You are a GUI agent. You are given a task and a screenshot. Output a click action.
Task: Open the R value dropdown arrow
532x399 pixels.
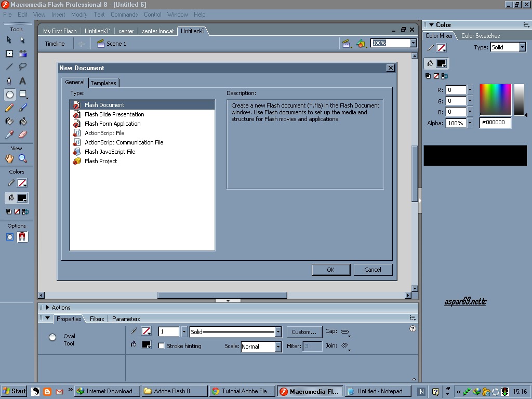pos(470,90)
